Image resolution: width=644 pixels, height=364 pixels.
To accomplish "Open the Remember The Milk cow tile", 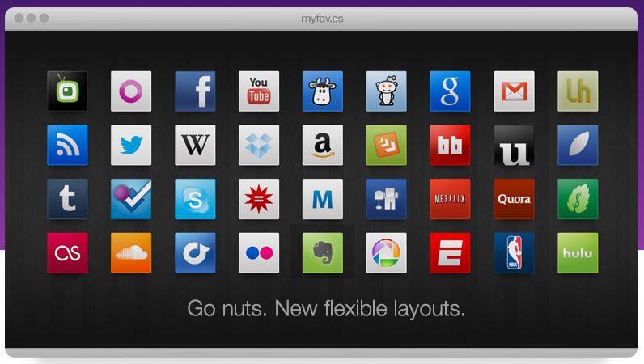I will pos(323,91).
